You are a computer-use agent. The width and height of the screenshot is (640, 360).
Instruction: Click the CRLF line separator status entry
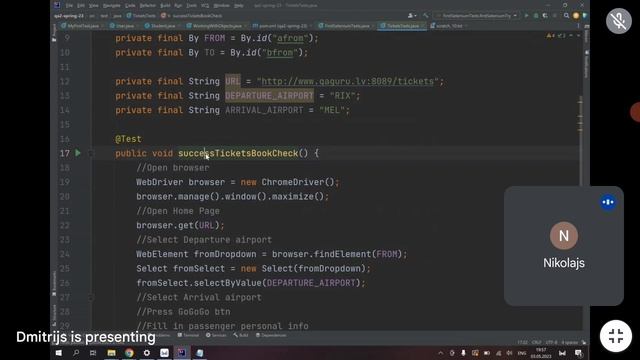[x=536, y=342]
